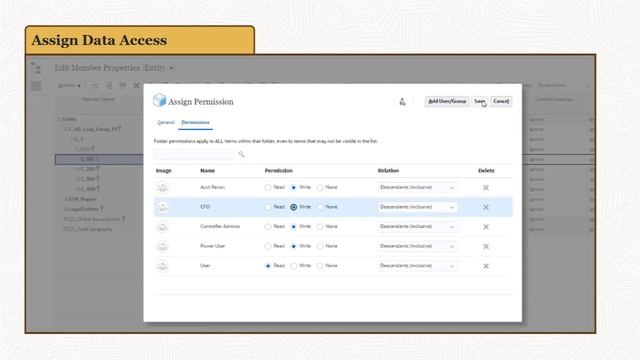Select highlighted C_100 row in background tree
Screen dimensions: 640x360
pos(99,159)
